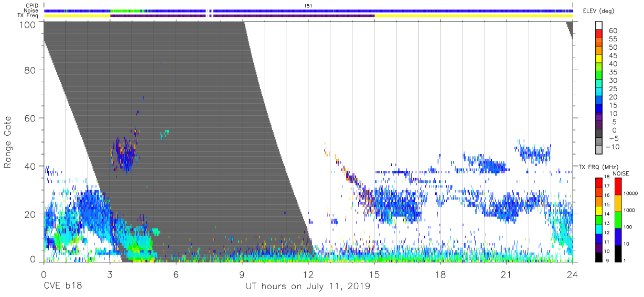Click the 10000 label on NOISE scale
Viewport: 644px width, 297px height.
click(x=630, y=193)
